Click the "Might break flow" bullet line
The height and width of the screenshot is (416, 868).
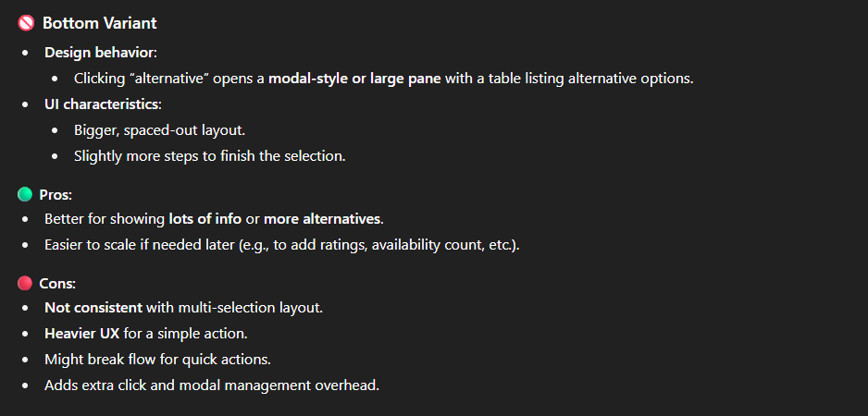pyautogui.click(x=157, y=360)
